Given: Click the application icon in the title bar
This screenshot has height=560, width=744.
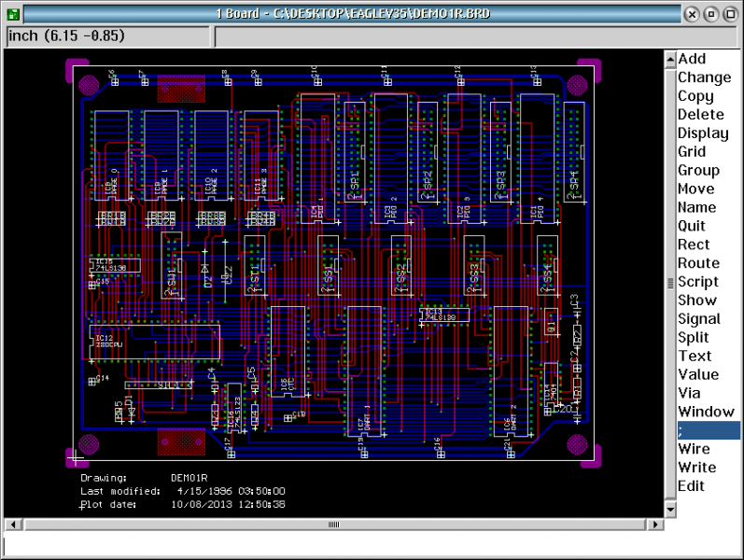Looking at the screenshot, I should click(12, 14).
